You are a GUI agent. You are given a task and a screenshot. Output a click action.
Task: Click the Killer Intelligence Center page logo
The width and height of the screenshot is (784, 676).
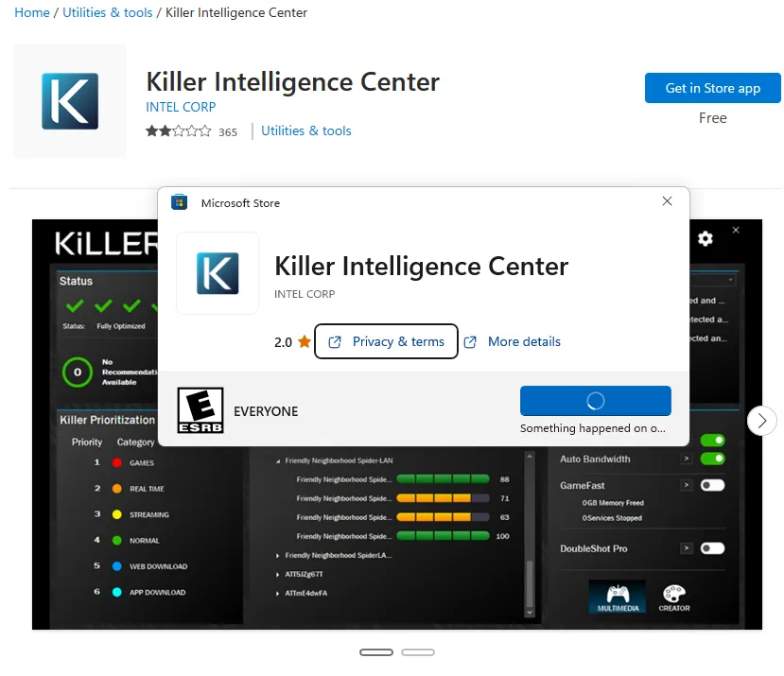coord(70,101)
